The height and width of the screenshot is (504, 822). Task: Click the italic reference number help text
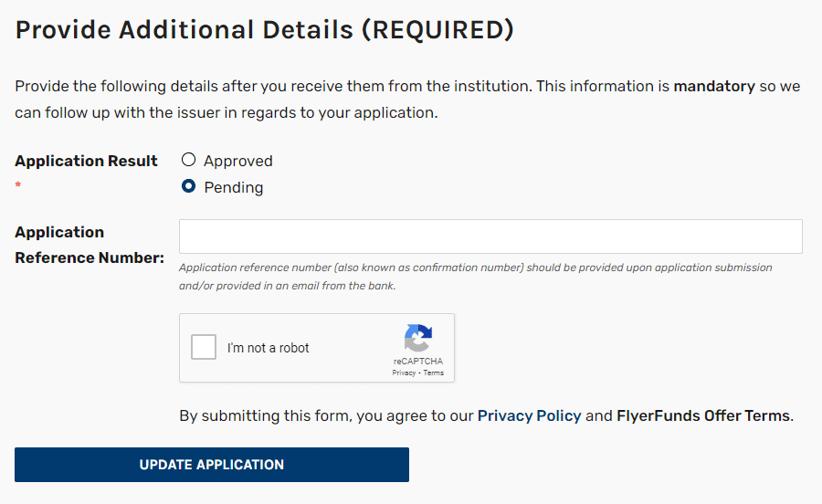click(476, 277)
